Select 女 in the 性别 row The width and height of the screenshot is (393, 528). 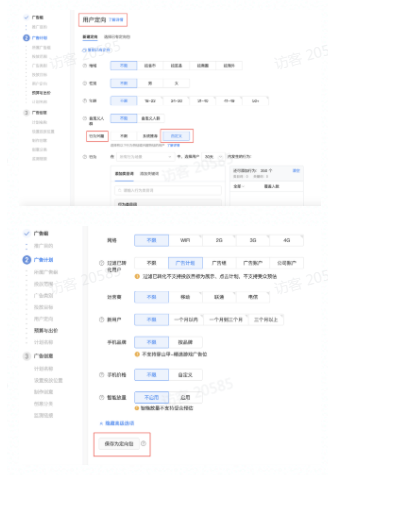176,83
